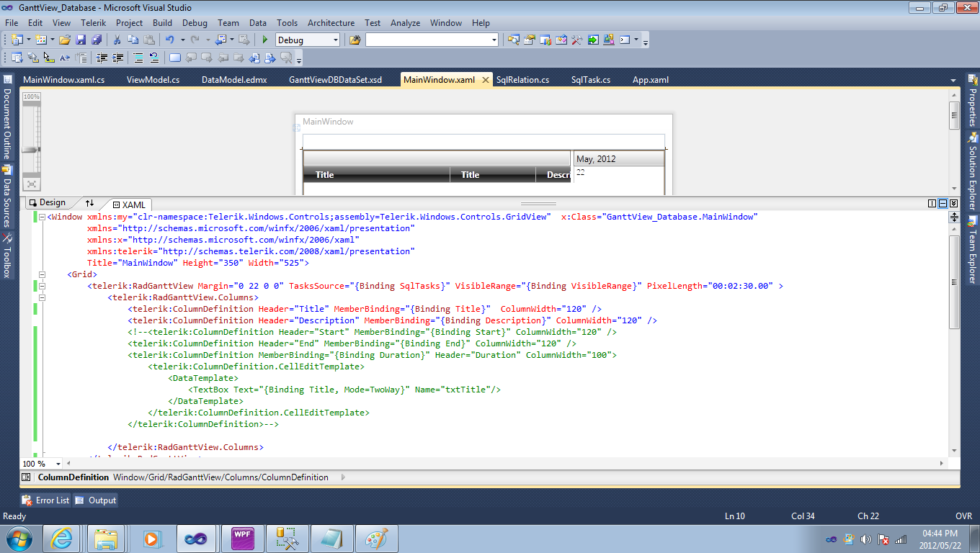This screenshot has height=553, width=980.
Task: Open the document tabs list dropdown arrow
Action: 953,80
